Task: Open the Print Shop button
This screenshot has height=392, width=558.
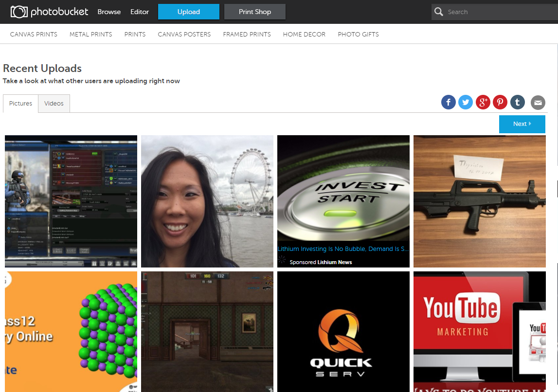Action: (x=255, y=12)
